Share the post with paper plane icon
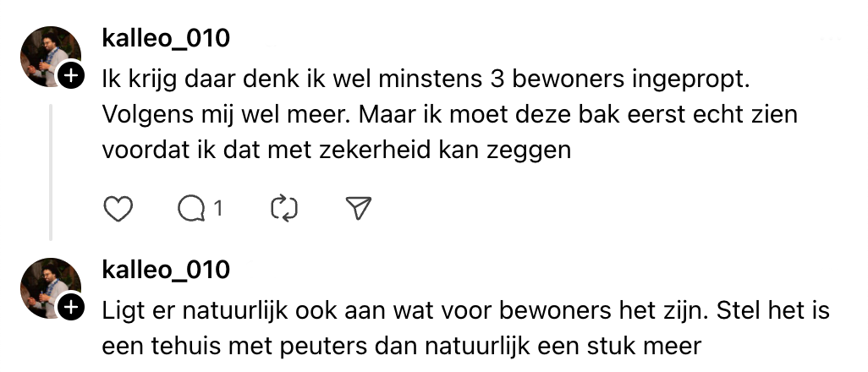 (x=360, y=208)
